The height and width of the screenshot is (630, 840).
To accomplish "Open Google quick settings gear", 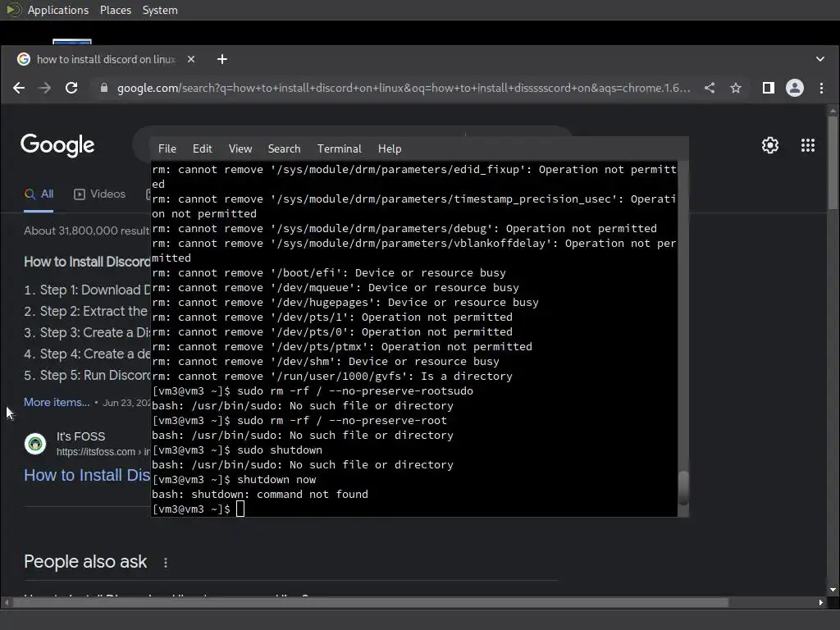I will click(769, 145).
